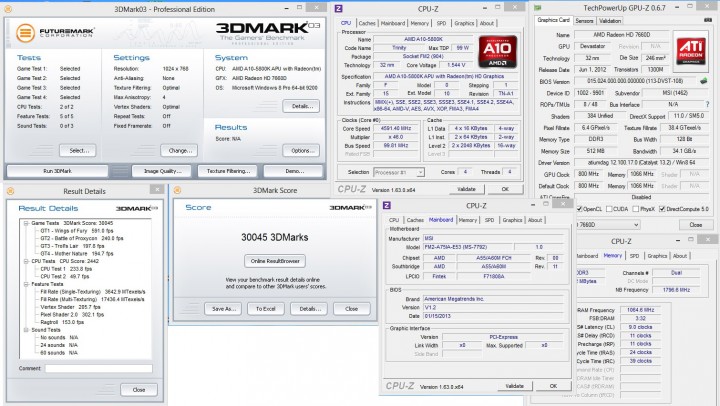Click Close in the Result Details window
The height and width of the screenshot is (406, 720).
pyautogui.click(x=139, y=389)
